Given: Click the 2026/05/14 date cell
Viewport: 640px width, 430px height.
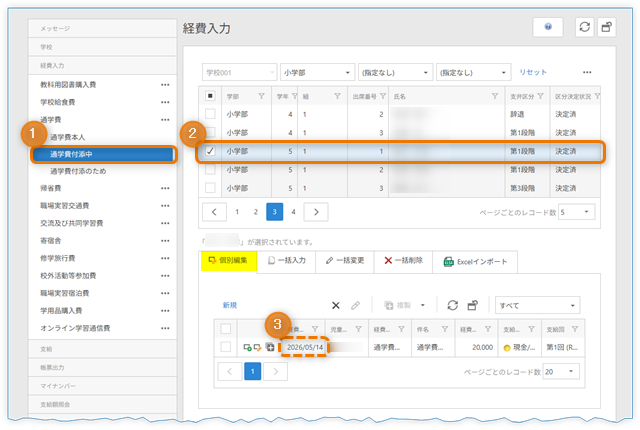Looking at the screenshot, I should pos(304,347).
